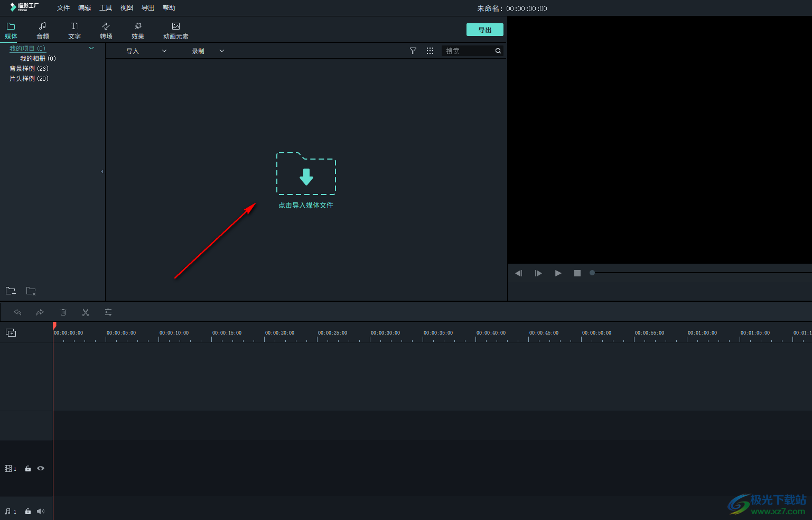812x520 pixels.
Task: Play the preview video
Action: pos(558,273)
